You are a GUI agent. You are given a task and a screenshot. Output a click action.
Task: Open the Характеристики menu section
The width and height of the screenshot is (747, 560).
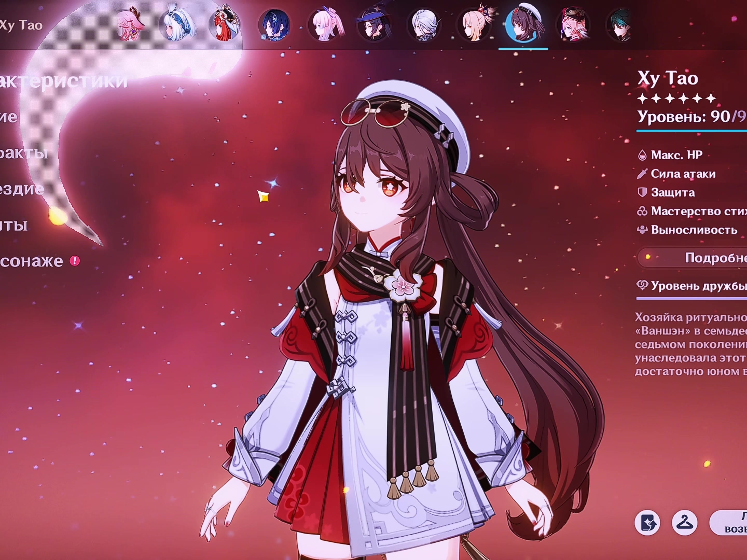(64, 81)
